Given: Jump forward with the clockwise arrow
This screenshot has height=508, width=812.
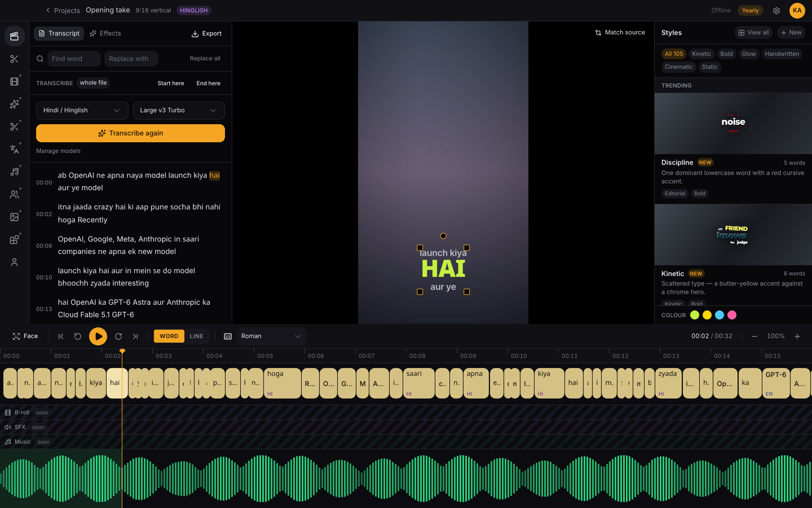Looking at the screenshot, I should click(x=118, y=336).
